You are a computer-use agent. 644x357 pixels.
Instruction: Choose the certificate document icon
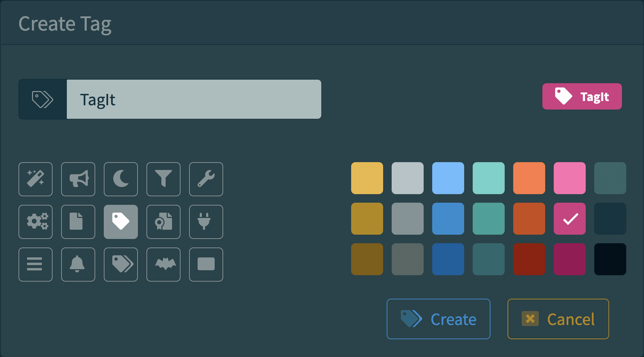click(x=163, y=222)
